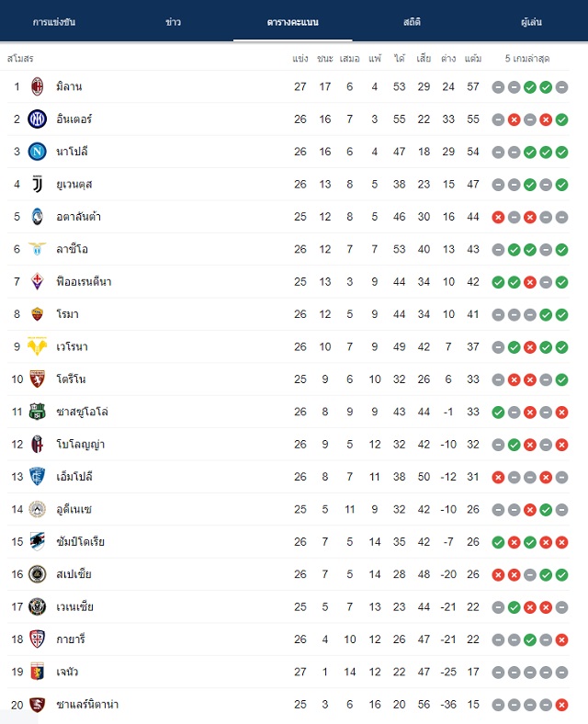Open the ลาซิโอ team link
This screenshot has height=724, width=588.
click(x=72, y=249)
